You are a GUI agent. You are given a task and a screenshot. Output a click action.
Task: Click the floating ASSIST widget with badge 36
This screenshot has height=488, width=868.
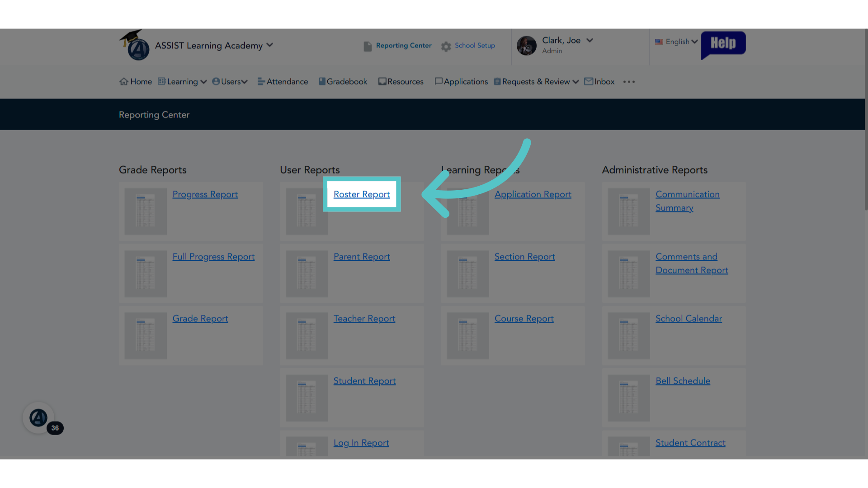[39, 418]
